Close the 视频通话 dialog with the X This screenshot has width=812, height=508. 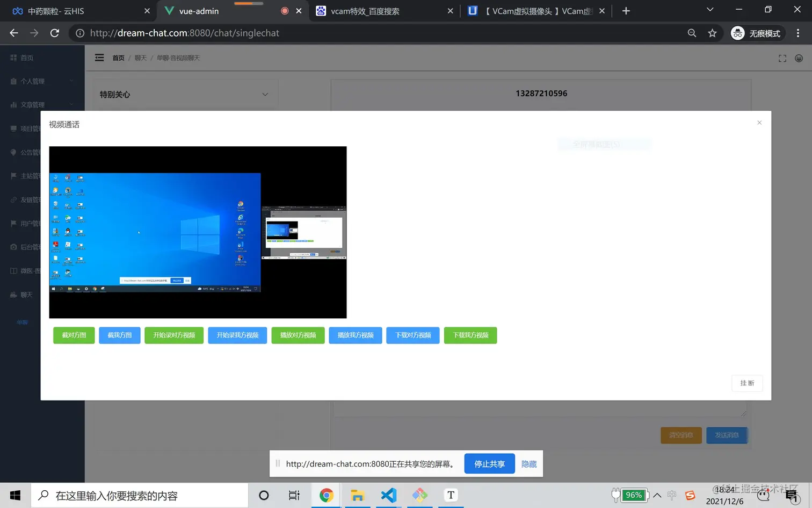click(x=759, y=123)
